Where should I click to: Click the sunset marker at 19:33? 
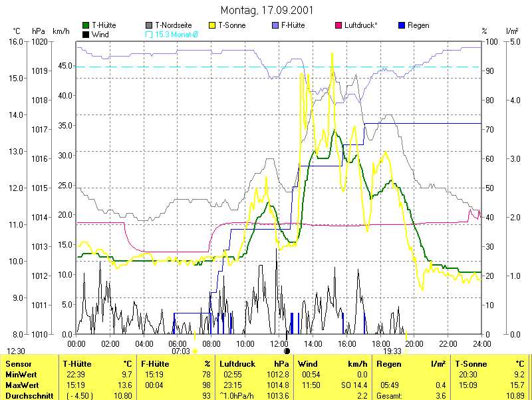click(x=405, y=351)
